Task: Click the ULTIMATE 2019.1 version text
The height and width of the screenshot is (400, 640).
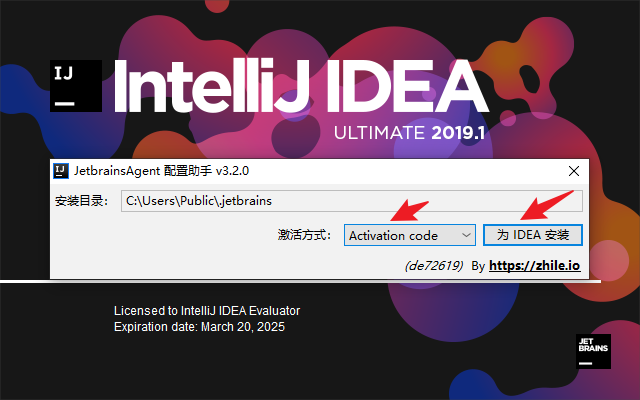Action: tap(409, 133)
